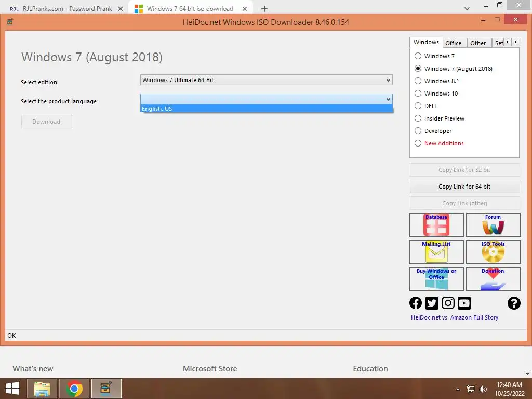Switch to Chrome in the taskbar

74,389
